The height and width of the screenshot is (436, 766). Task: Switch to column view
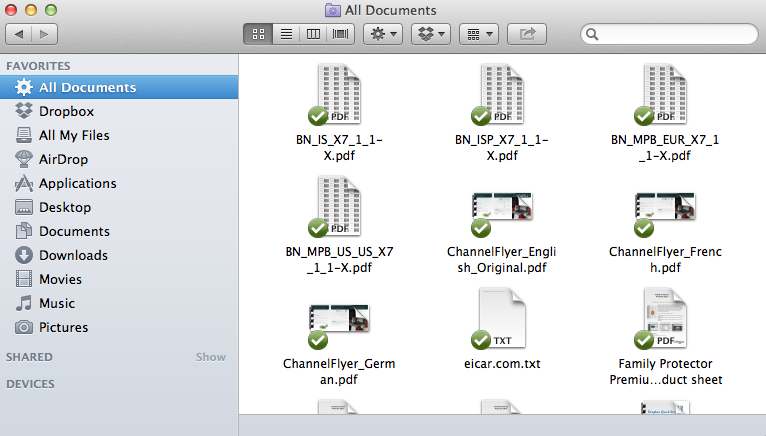(x=313, y=34)
